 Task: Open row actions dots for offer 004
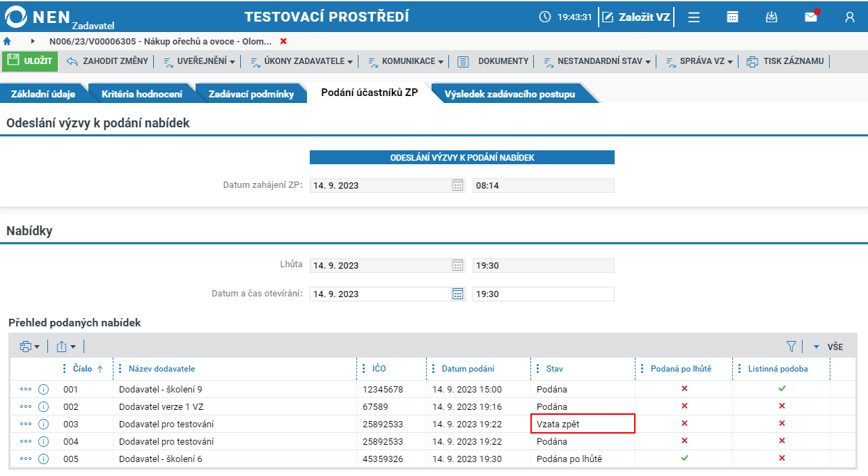[26, 441]
